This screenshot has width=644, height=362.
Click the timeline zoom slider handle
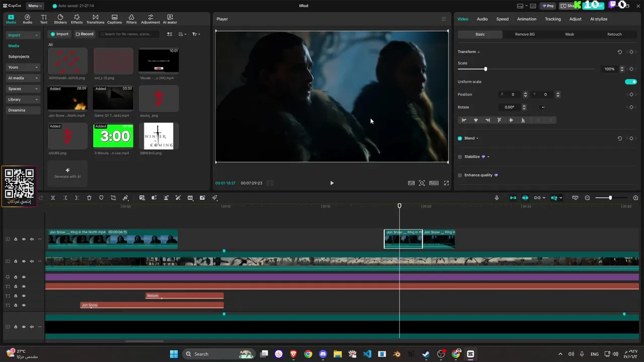(x=610, y=198)
